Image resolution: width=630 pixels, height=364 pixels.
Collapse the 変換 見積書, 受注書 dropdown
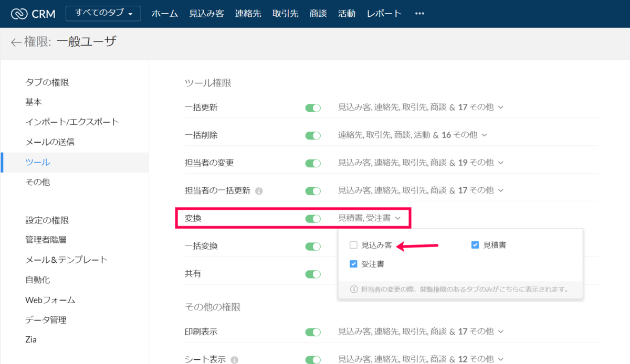coord(398,218)
